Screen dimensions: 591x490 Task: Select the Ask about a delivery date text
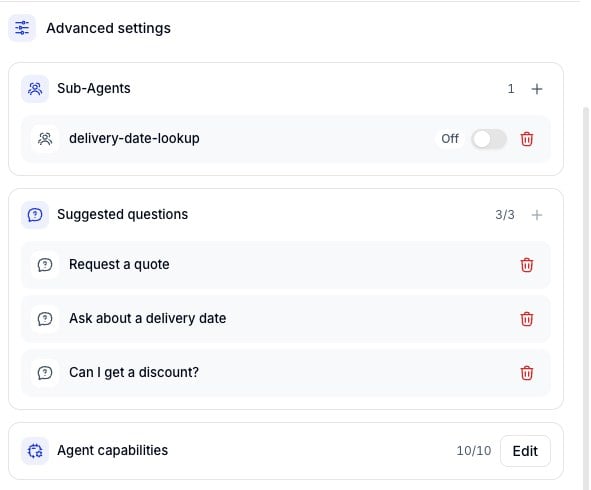[147, 318]
